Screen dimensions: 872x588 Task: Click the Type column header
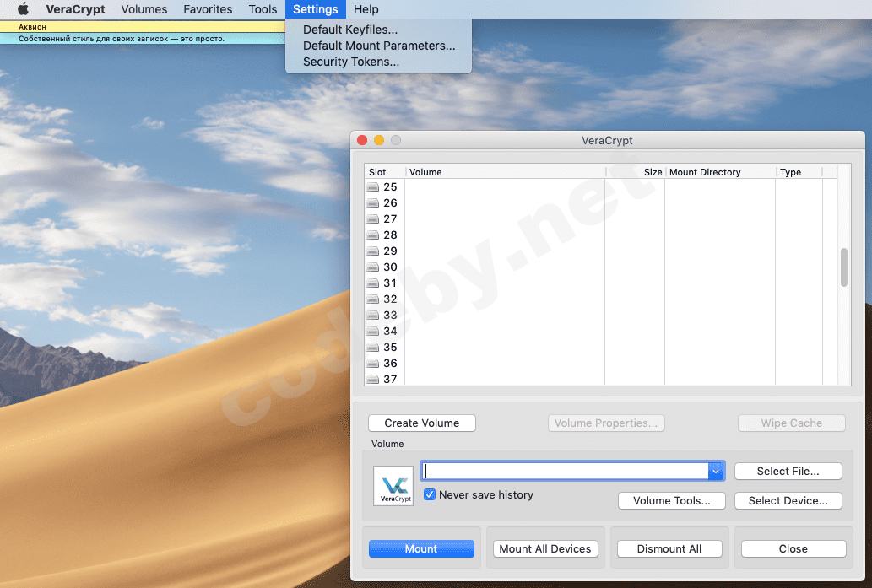799,172
